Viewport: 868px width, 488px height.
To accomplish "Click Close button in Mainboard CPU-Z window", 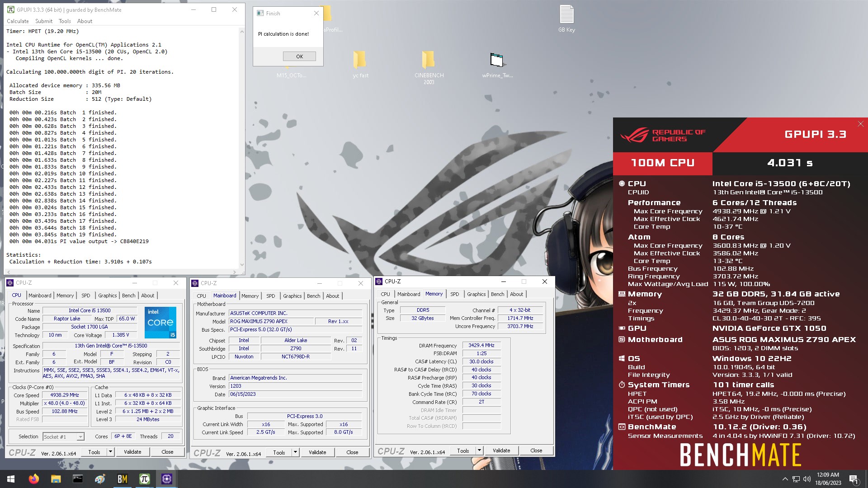I will click(352, 452).
